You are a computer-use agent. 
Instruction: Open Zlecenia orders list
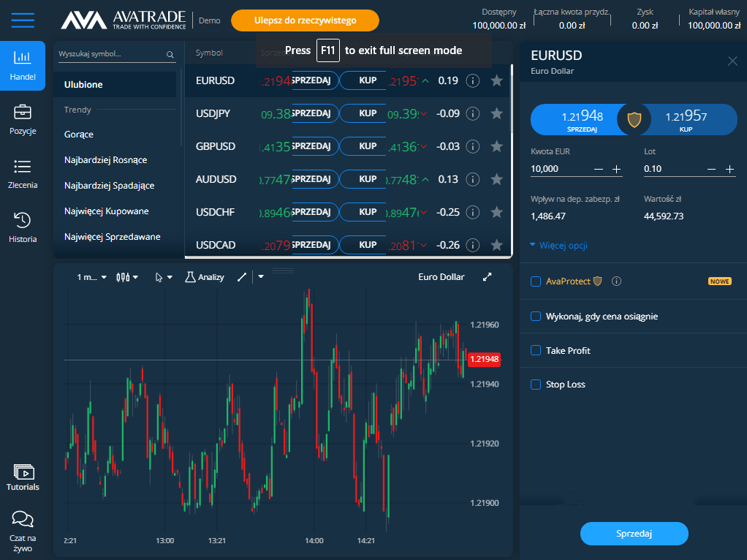[x=23, y=173]
